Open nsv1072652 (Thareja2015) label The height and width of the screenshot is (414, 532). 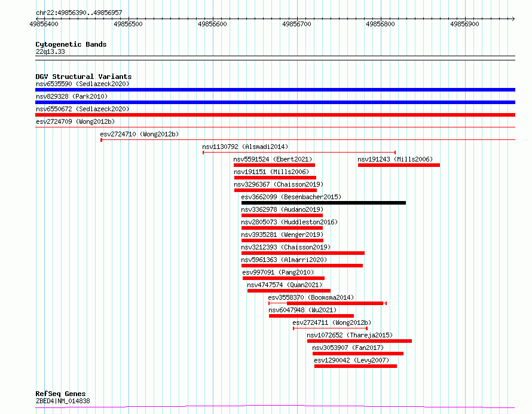(x=350, y=335)
